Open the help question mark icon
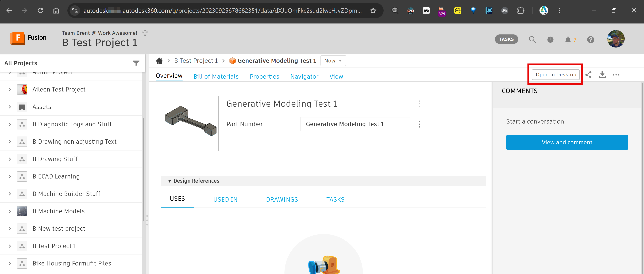Screen dimensions: 644x274 (591, 39)
